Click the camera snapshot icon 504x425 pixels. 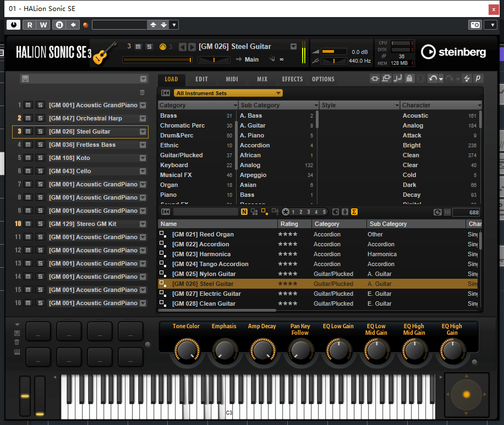point(475,25)
